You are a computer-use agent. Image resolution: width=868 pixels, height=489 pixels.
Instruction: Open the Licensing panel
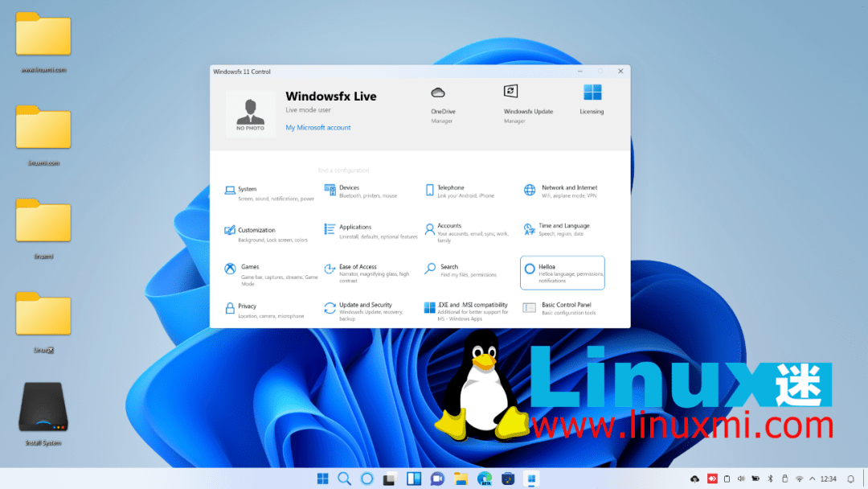pos(592,97)
